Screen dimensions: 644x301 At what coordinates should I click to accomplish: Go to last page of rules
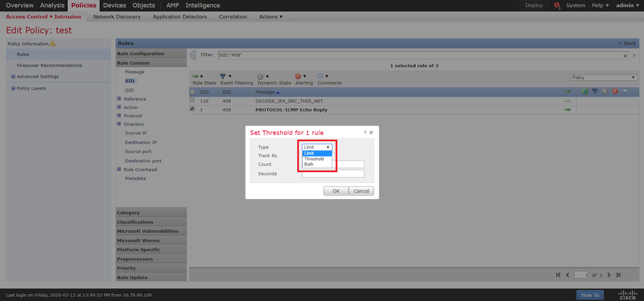click(618, 275)
